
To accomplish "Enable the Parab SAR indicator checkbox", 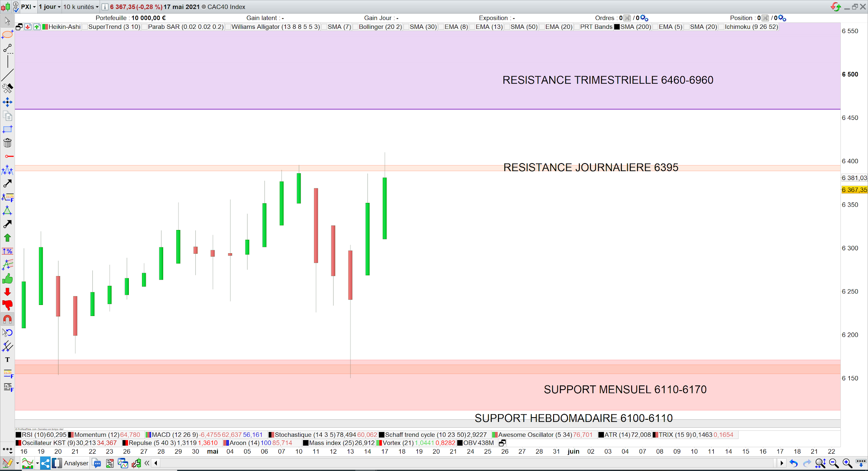I will (145, 27).
